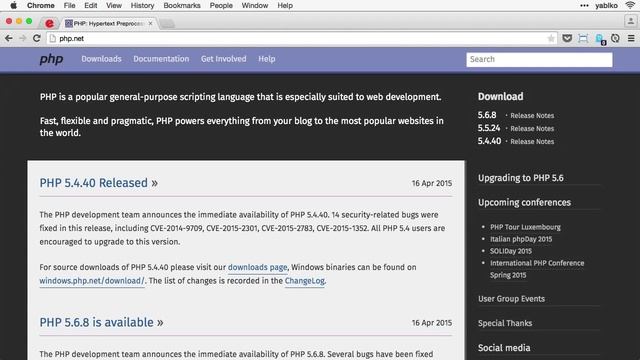Open the circular sync extension icon
This screenshot has width=640, height=360.
click(x=615, y=38)
